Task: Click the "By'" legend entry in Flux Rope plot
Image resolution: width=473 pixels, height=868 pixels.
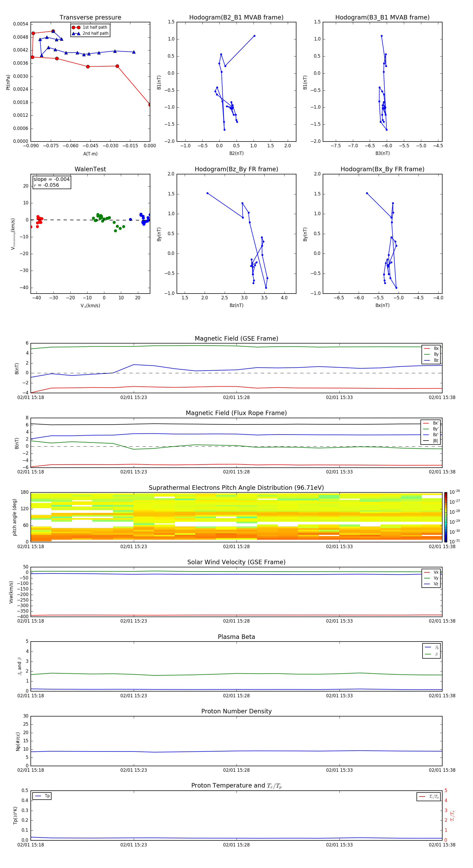Action: pyautogui.click(x=431, y=429)
